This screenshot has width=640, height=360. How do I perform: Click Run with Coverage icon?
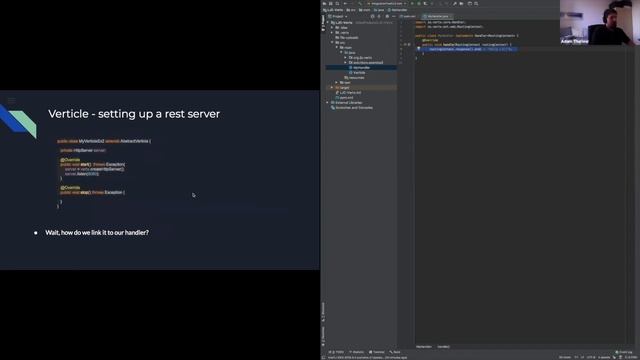click(426, 4)
